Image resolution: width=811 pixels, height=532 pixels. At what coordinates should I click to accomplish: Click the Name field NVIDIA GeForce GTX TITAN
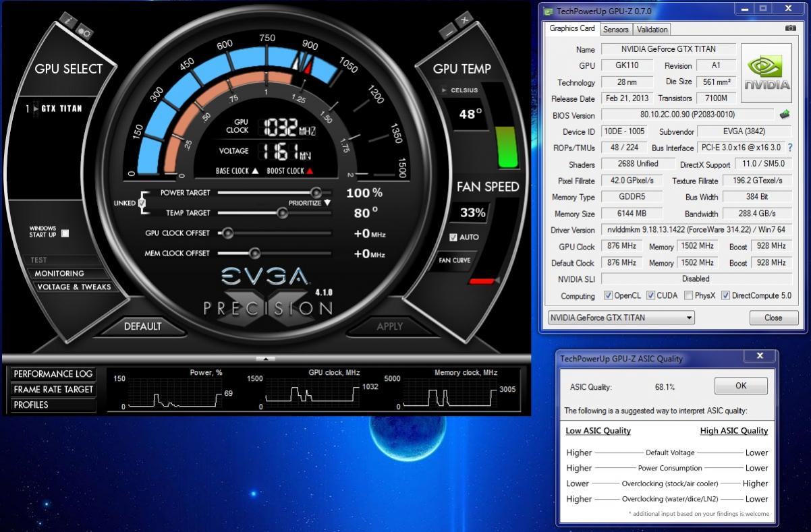pyautogui.click(x=669, y=49)
